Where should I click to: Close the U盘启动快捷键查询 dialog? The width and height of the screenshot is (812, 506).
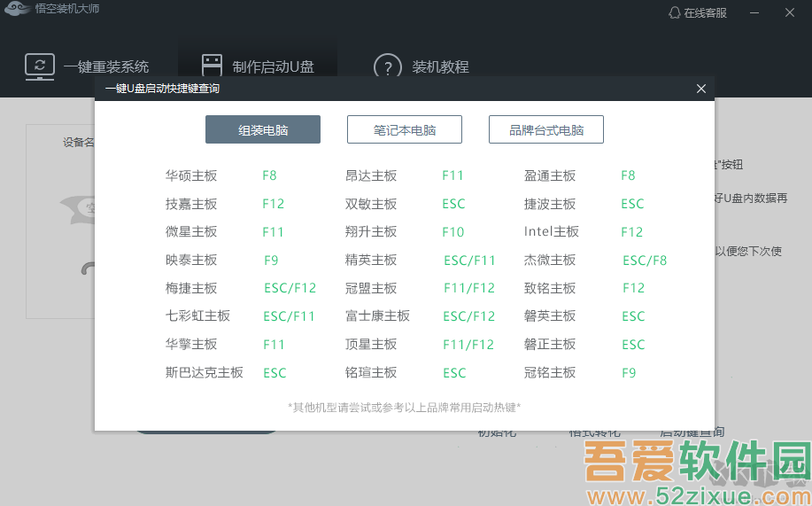click(701, 89)
